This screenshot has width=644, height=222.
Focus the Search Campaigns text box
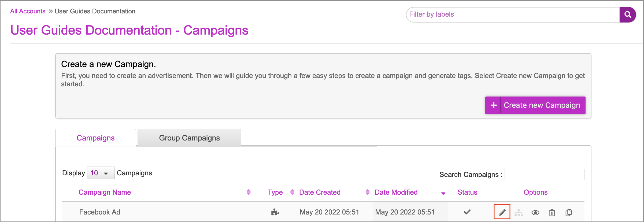tap(544, 175)
